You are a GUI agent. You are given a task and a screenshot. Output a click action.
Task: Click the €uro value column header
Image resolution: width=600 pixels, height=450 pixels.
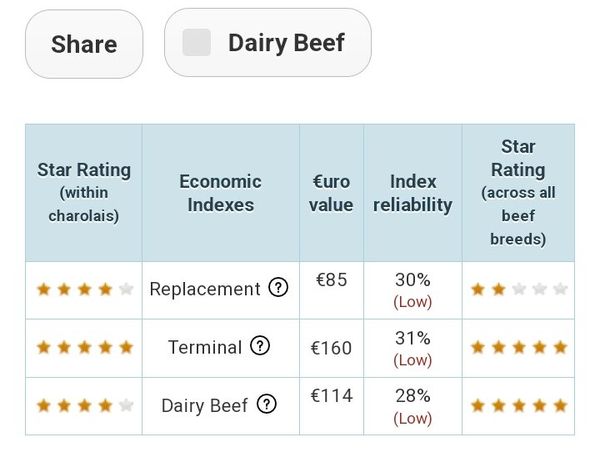click(x=331, y=193)
